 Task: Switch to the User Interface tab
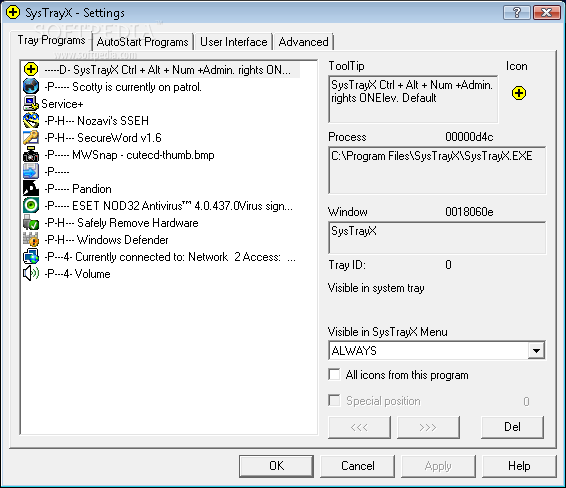234,42
